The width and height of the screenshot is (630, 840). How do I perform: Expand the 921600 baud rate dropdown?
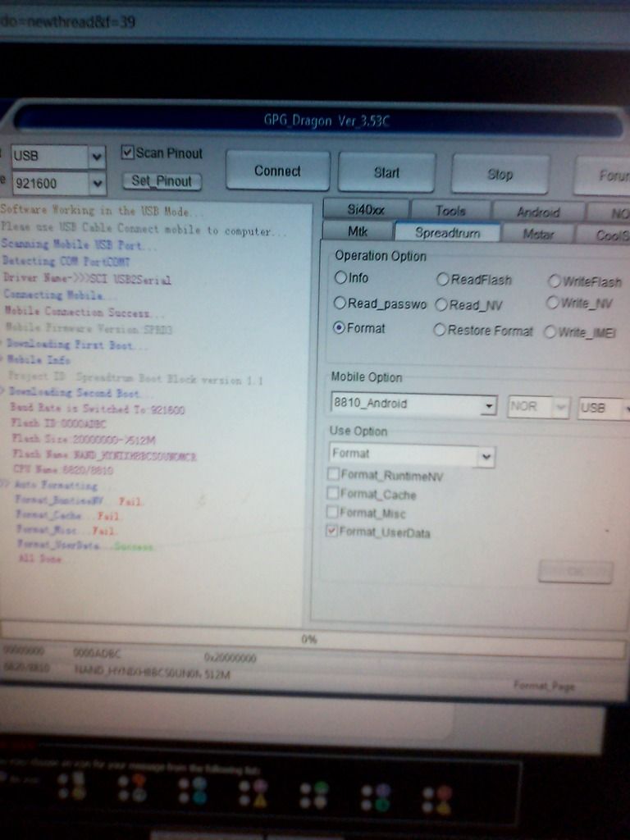click(x=97, y=183)
